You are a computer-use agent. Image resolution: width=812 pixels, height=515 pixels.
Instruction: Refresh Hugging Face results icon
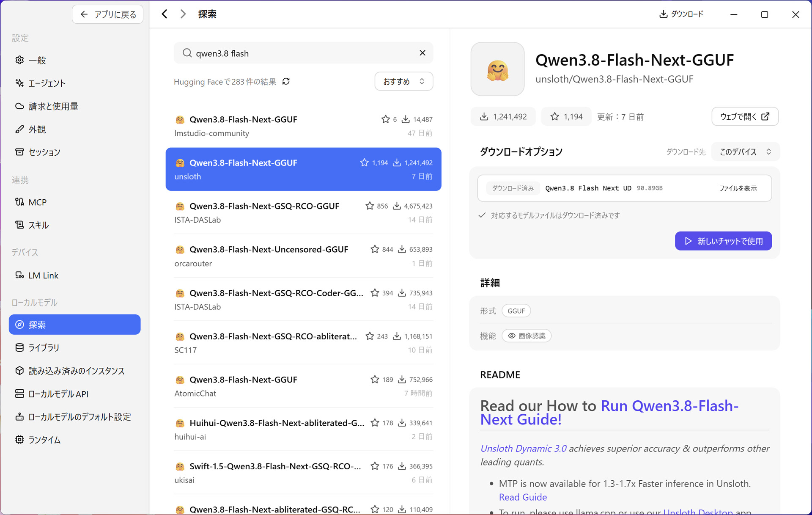[x=286, y=81]
